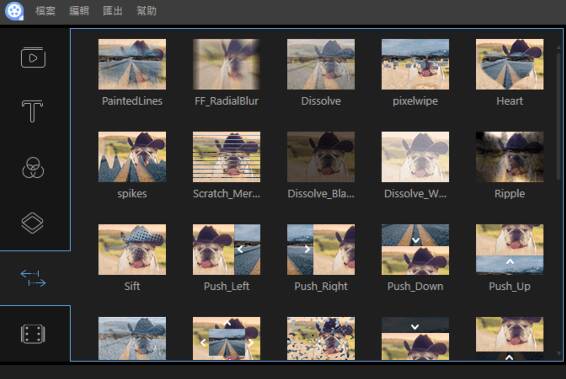The width and height of the screenshot is (566, 379).
Task: Select the Dissolve transition thumbnail
Action: [321, 64]
